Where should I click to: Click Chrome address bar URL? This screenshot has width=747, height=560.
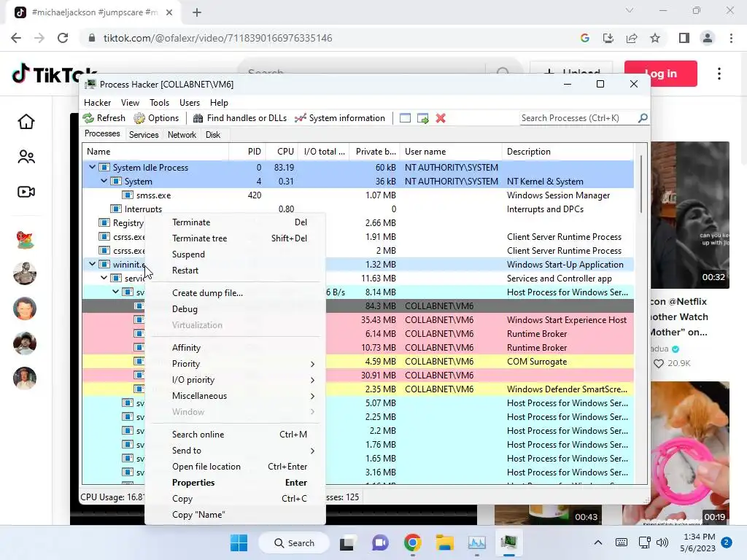(217, 38)
